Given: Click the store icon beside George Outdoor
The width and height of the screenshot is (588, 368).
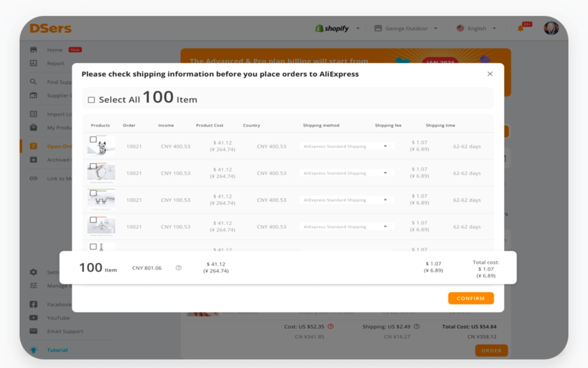Looking at the screenshot, I should (378, 28).
